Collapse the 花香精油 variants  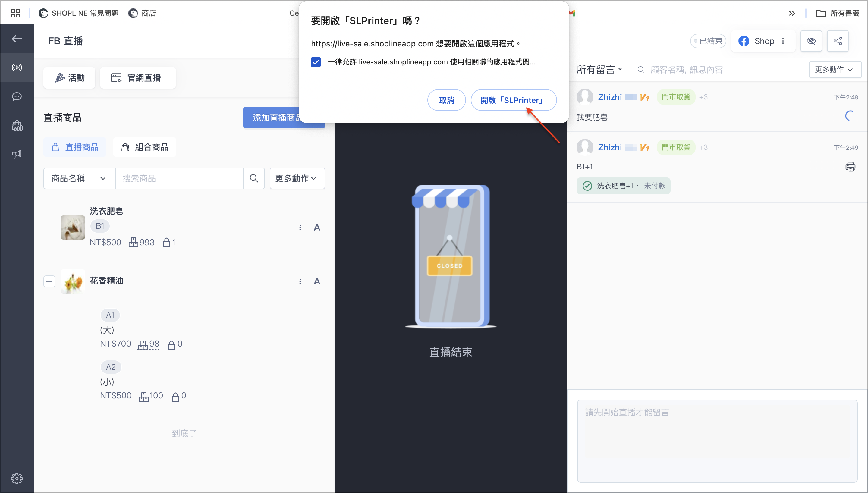[49, 281]
